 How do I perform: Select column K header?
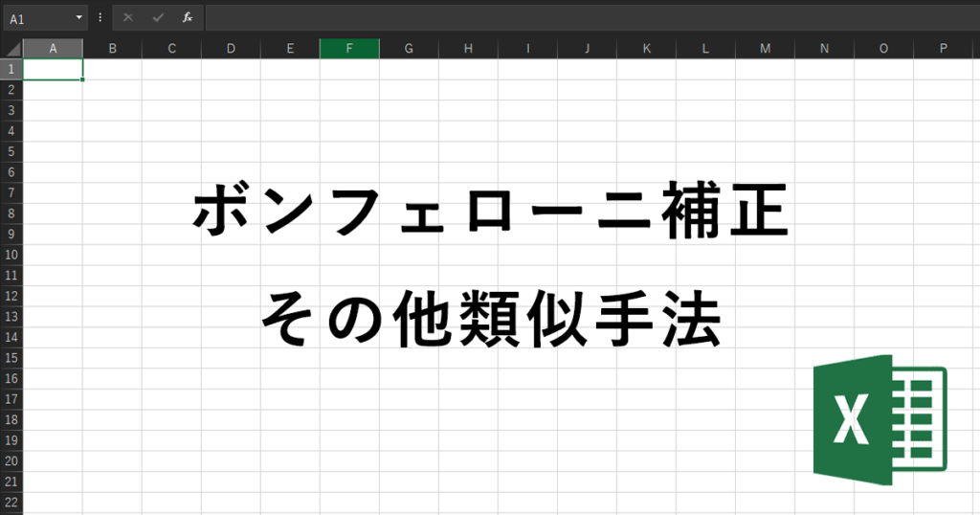pyautogui.click(x=646, y=49)
